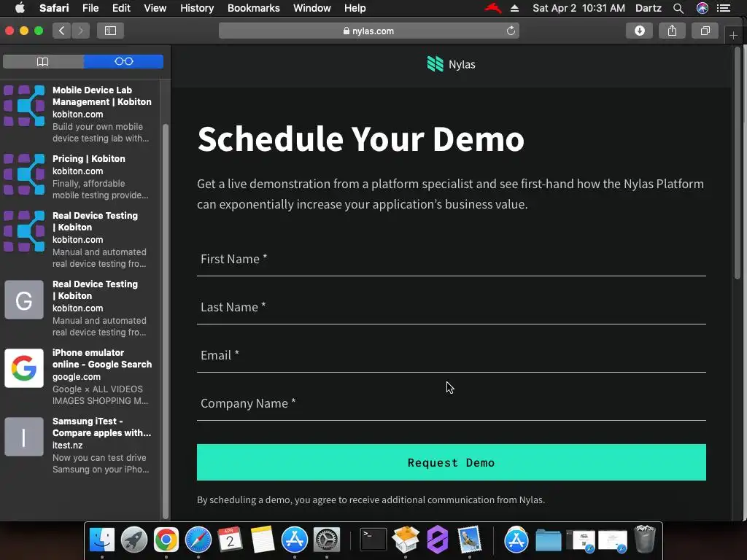The width and height of the screenshot is (747, 560).
Task: Open Safari compass in the Dock
Action: (x=198, y=540)
